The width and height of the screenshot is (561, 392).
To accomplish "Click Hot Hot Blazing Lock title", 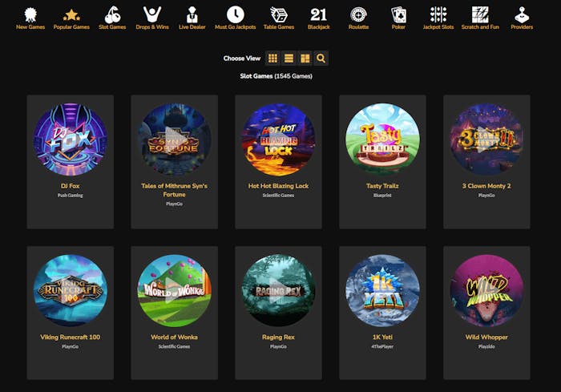I will 278,186.
